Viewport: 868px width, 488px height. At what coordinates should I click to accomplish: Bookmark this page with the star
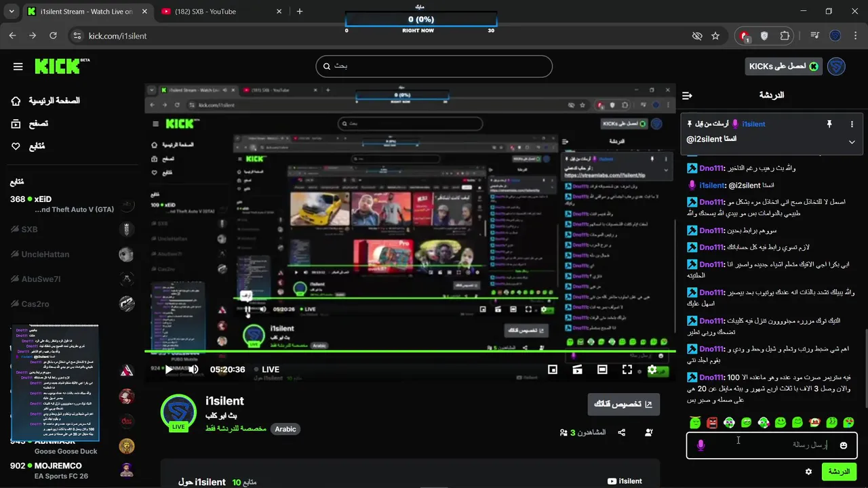point(715,36)
